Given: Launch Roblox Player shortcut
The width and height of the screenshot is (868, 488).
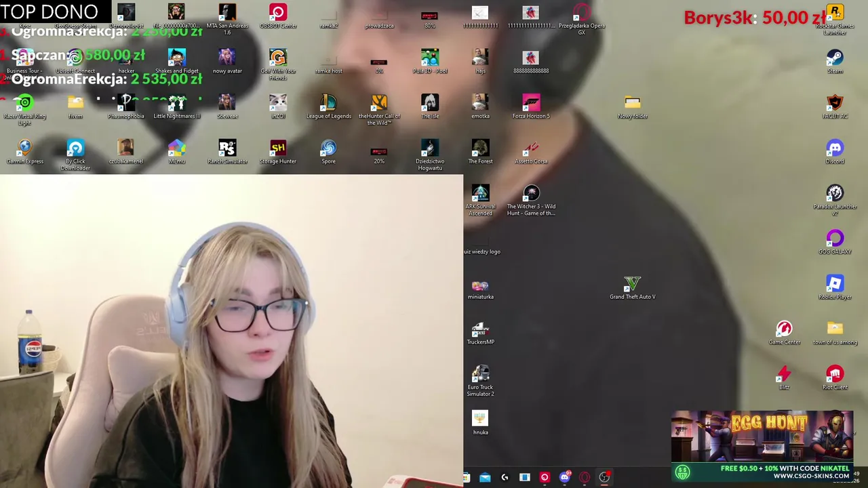Looking at the screenshot, I should pyautogui.click(x=835, y=287).
